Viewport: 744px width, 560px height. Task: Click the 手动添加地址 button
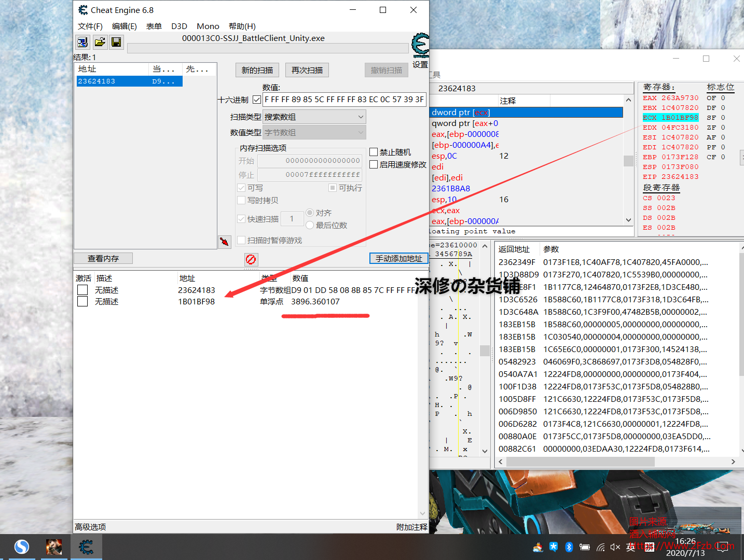398,258
